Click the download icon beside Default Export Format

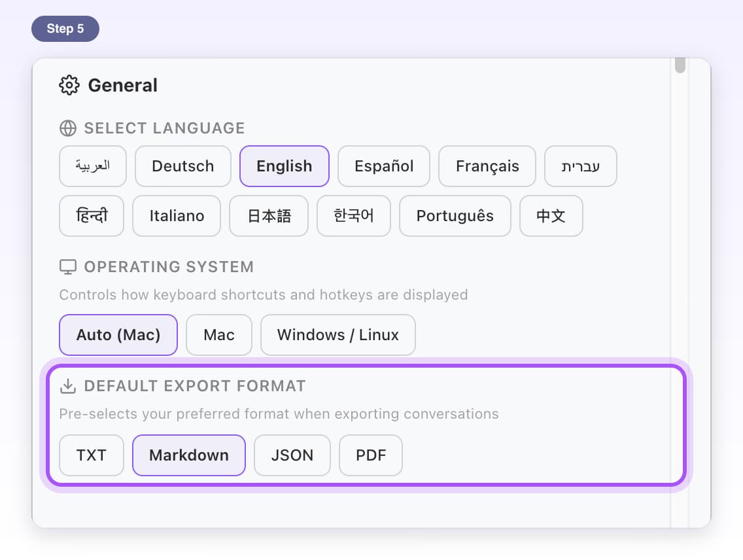pos(68,386)
